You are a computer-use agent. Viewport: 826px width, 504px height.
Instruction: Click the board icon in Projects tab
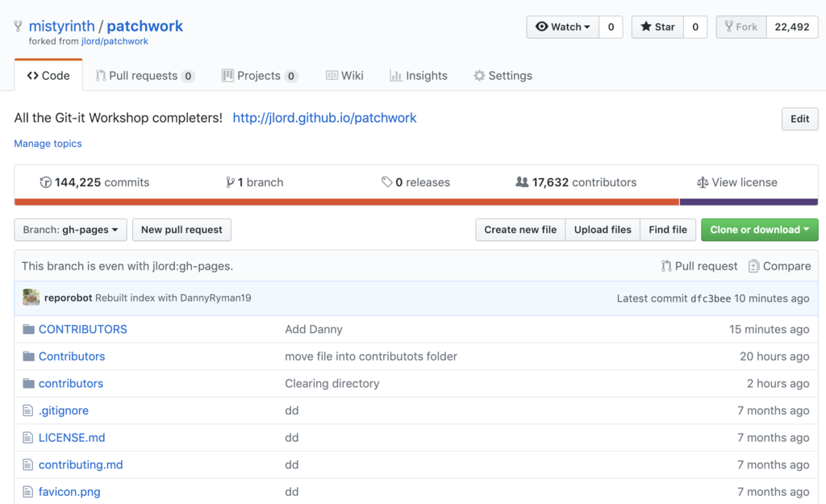click(x=227, y=75)
